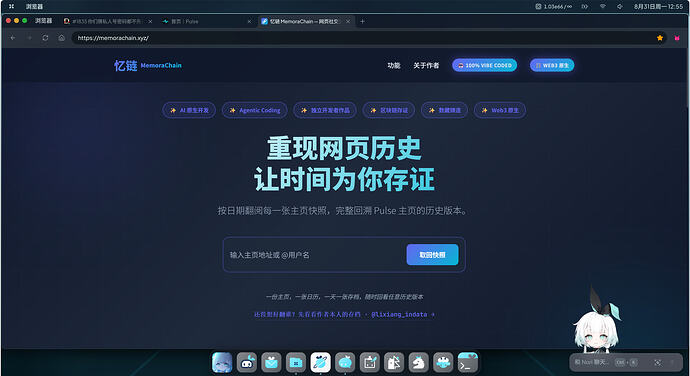Image resolution: width=690 pixels, height=376 pixels.
Task: Click the audio indicator in menu bar
Action: coord(585,7)
